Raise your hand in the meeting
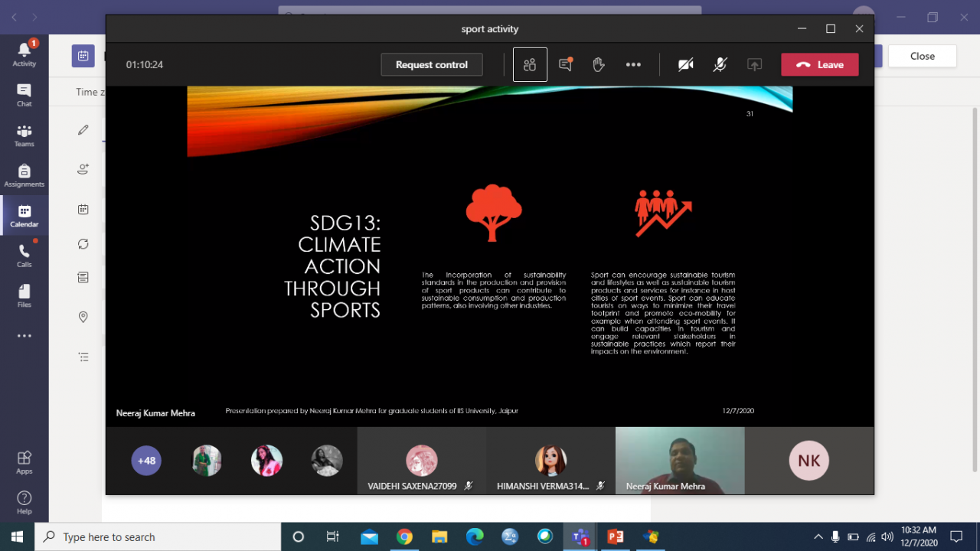This screenshot has height=551, width=980. click(x=599, y=65)
